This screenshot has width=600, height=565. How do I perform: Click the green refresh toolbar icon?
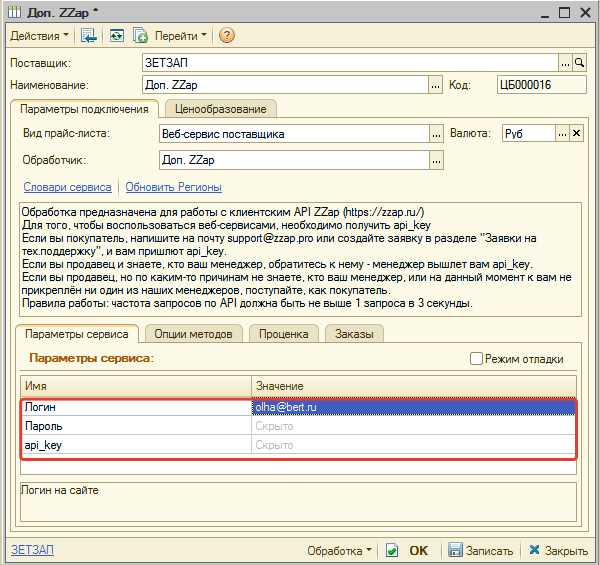[117, 36]
